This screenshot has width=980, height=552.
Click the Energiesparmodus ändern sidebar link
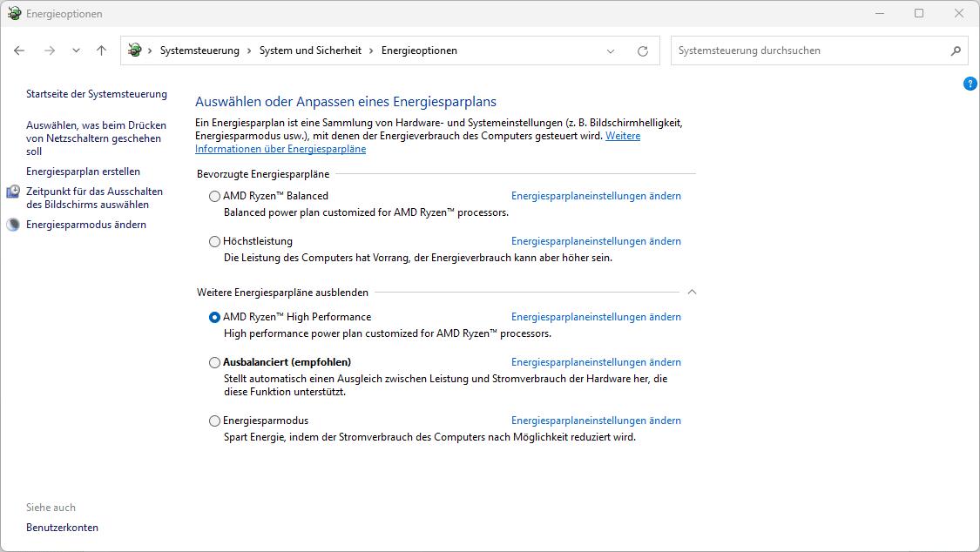coord(86,224)
